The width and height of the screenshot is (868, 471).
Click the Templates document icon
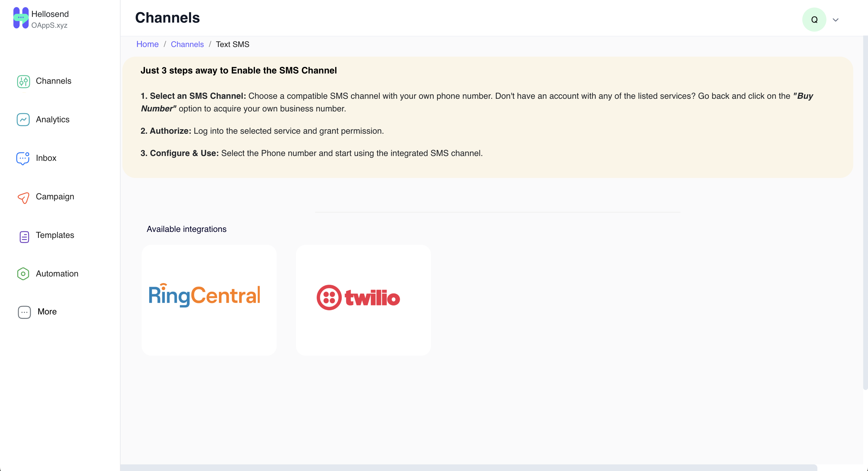(24, 236)
